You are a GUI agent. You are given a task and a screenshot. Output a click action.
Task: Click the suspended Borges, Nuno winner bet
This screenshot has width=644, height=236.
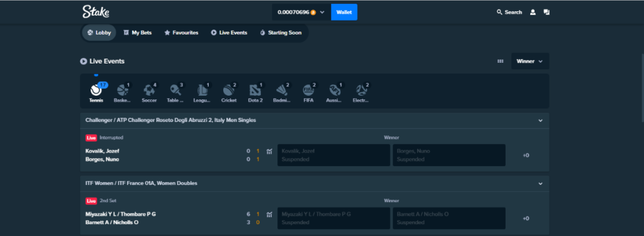[449, 155]
